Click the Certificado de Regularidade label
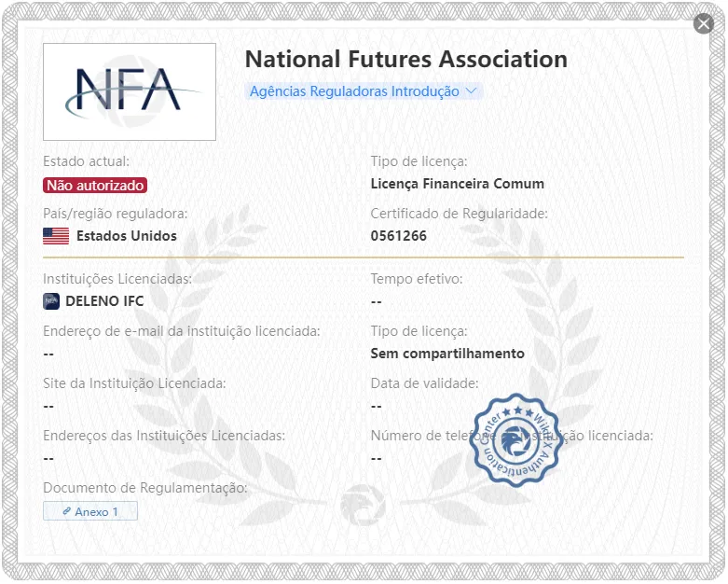This screenshot has height=584, width=728. 460,214
